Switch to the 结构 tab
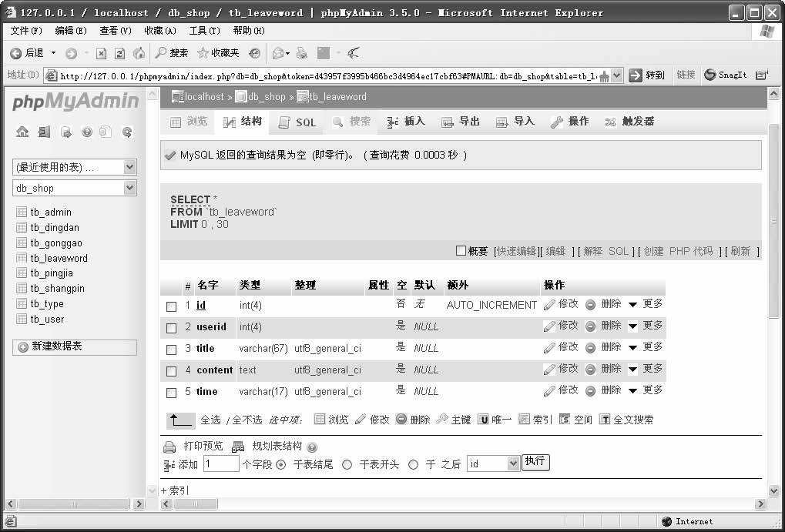The image size is (785, 532). (x=243, y=122)
